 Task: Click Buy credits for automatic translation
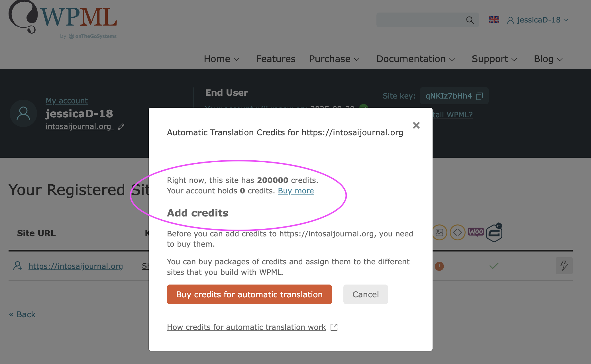[x=249, y=294]
